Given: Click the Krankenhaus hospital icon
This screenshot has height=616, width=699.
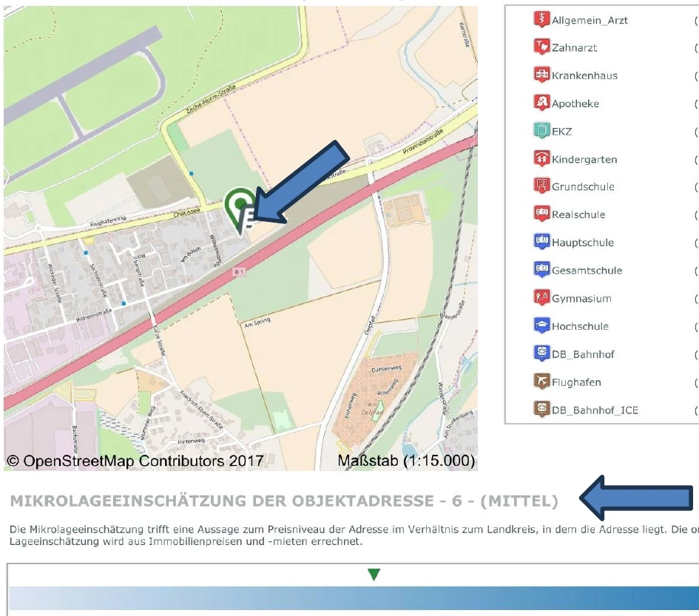Looking at the screenshot, I should (541, 75).
